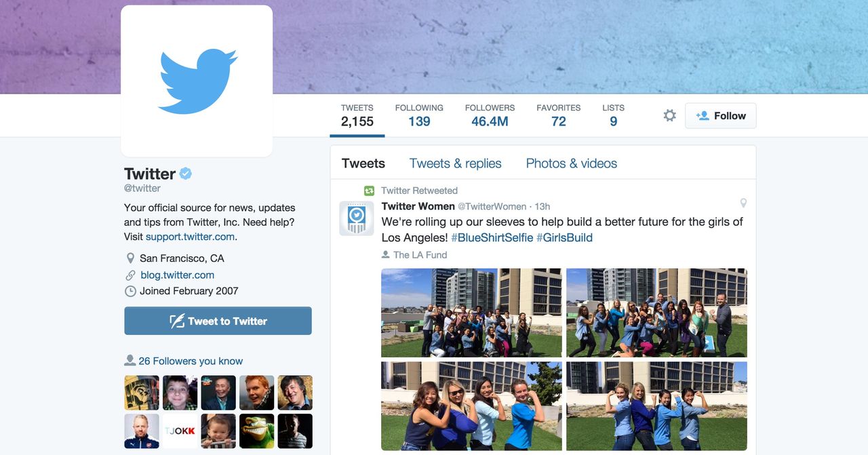Open the TJOKK follower thumbnail
The height and width of the screenshot is (455, 868).
180,431
